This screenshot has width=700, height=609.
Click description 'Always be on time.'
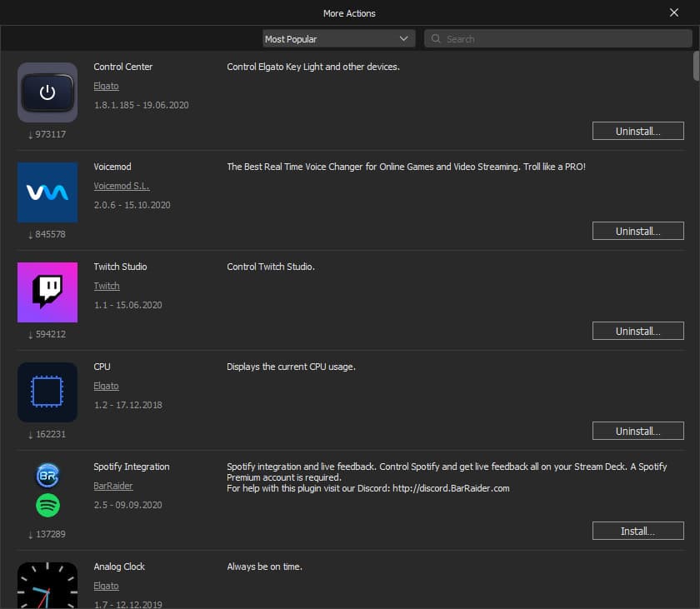(264, 567)
